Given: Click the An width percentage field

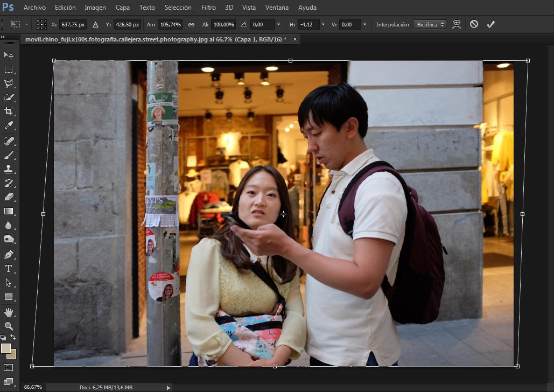Looking at the screenshot, I should 170,24.
